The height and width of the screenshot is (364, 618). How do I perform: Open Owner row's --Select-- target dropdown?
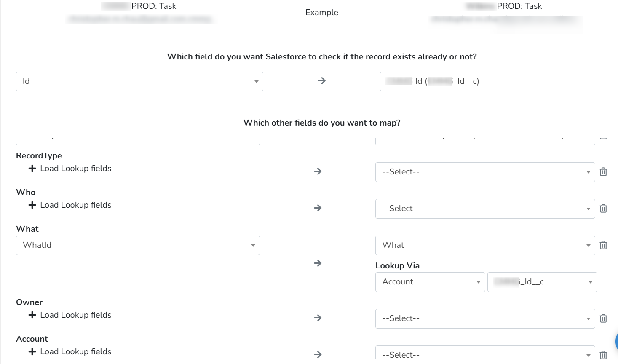[x=485, y=318]
